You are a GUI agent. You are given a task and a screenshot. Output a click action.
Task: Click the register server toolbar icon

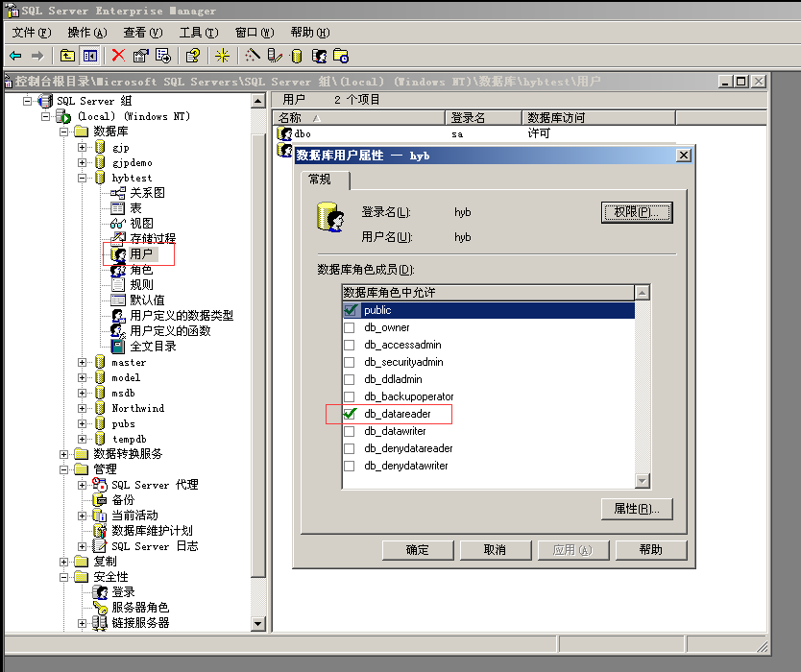(275, 56)
